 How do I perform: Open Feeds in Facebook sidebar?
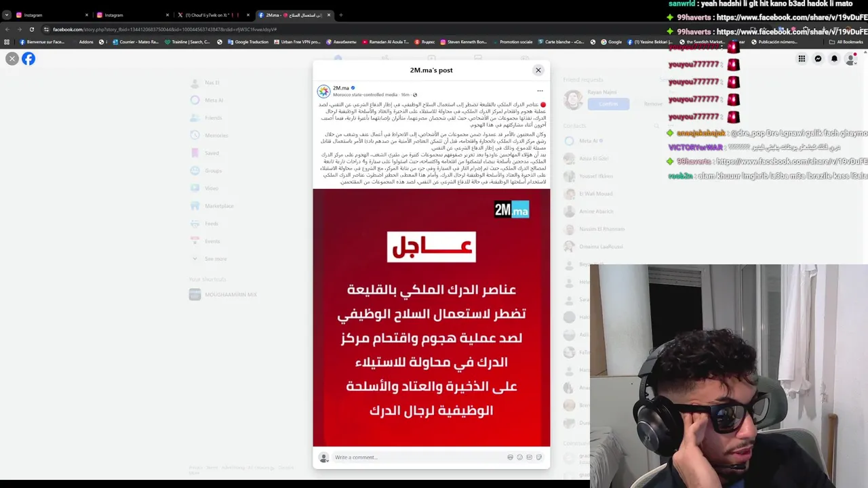point(205,224)
